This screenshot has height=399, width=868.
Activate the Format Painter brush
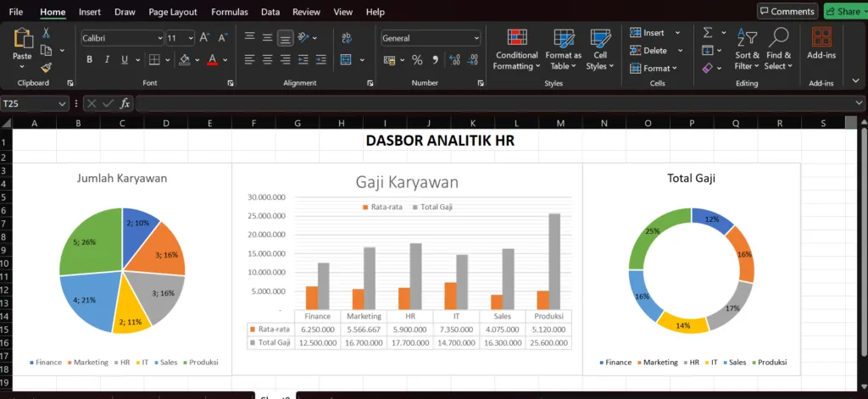tap(46, 68)
